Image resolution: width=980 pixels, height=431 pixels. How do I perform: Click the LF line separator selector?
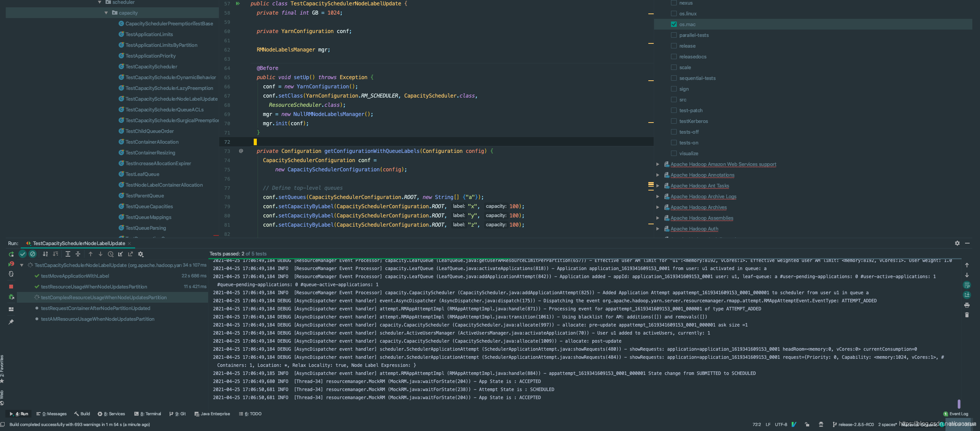pyautogui.click(x=768, y=424)
